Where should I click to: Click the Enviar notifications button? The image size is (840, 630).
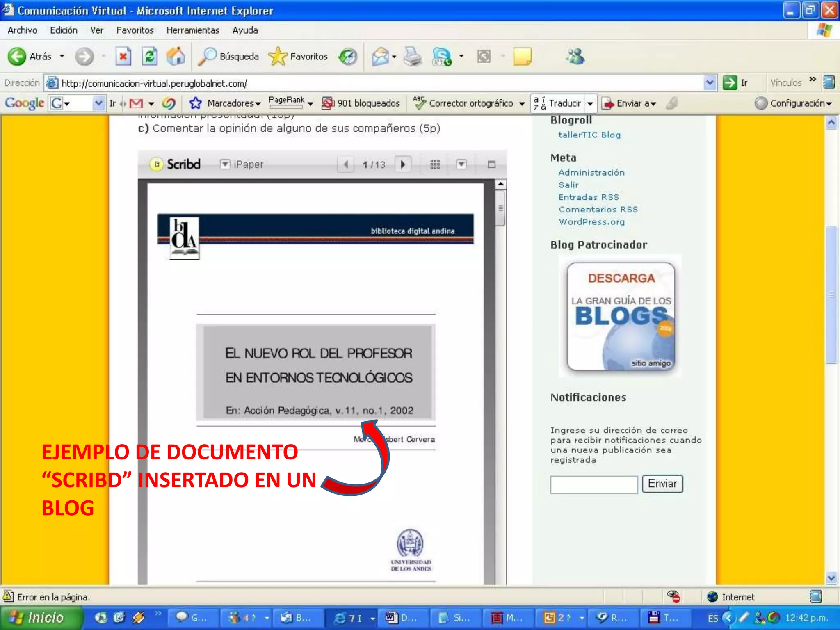pyautogui.click(x=662, y=484)
